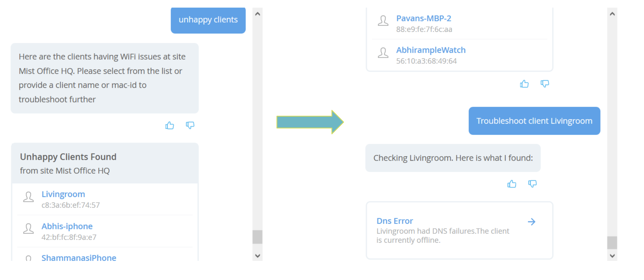Screen dimensions: 644x280
Task: Thumbs down the Checking Livingroom message
Action: pos(532,184)
